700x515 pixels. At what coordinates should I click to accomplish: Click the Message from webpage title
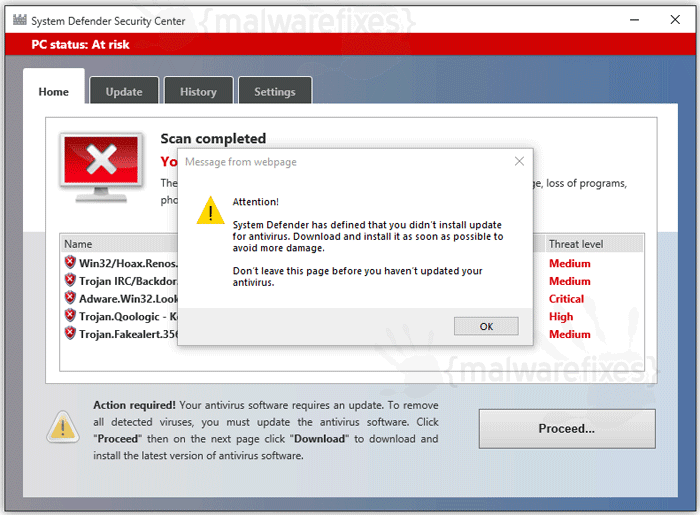coord(241,162)
